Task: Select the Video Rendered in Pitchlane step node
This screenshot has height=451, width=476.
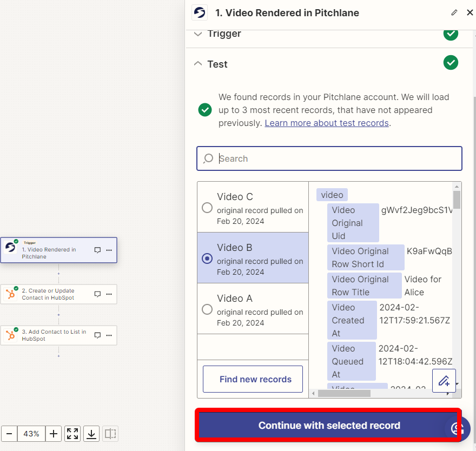Action: pos(58,250)
